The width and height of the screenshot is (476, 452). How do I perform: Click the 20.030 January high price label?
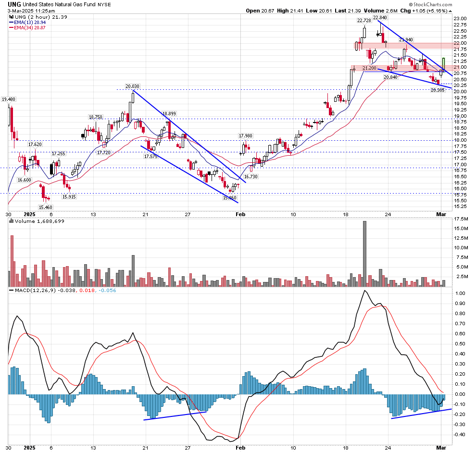[x=132, y=86]
